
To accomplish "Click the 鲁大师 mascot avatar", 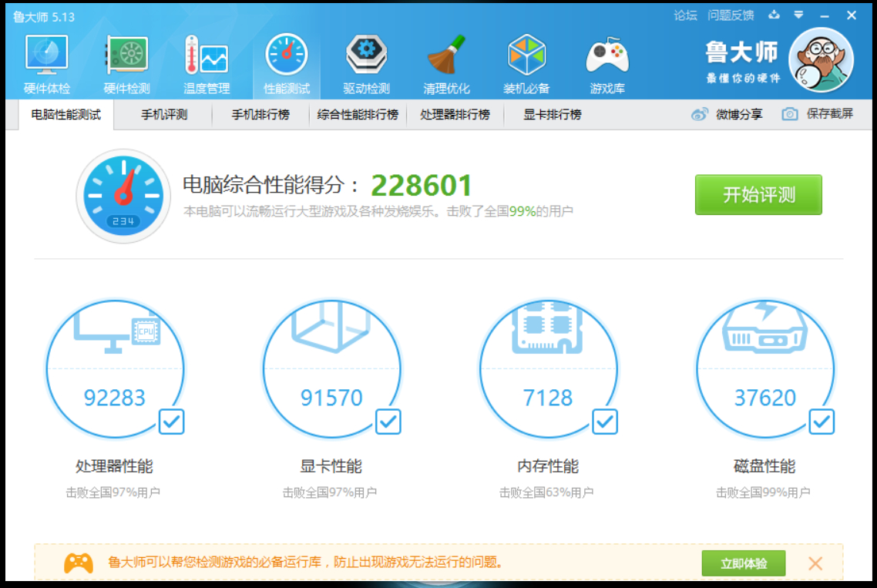I will click(x=821, y=60).
